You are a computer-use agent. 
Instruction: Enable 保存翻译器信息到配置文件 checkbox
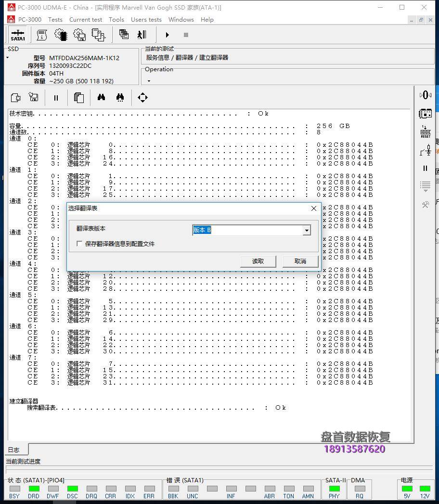[x=80, y=244]
